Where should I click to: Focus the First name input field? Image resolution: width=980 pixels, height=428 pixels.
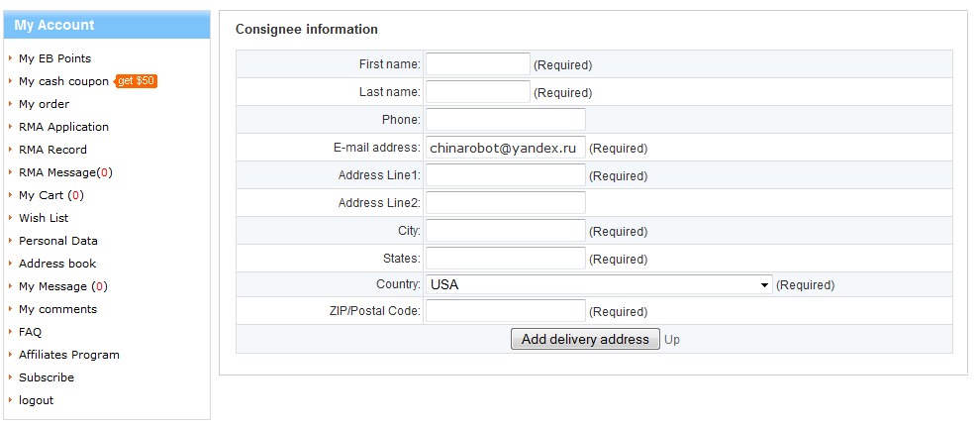pyautogui.click(x=477, y=64)
